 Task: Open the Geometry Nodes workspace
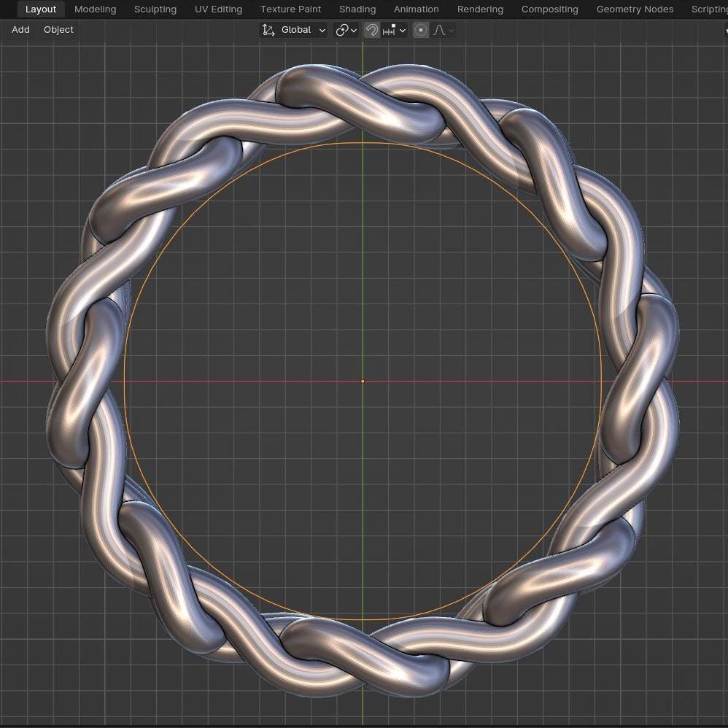635,9
